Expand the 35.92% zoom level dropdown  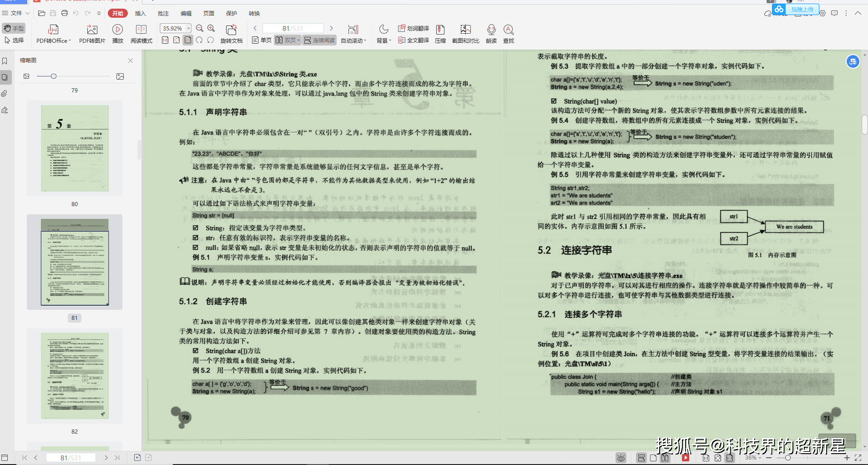188,28
